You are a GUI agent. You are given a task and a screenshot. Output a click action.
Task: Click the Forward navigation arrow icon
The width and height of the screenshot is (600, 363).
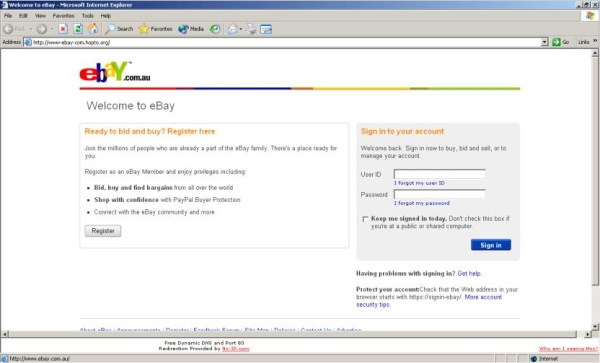click(x=42, y=29)
